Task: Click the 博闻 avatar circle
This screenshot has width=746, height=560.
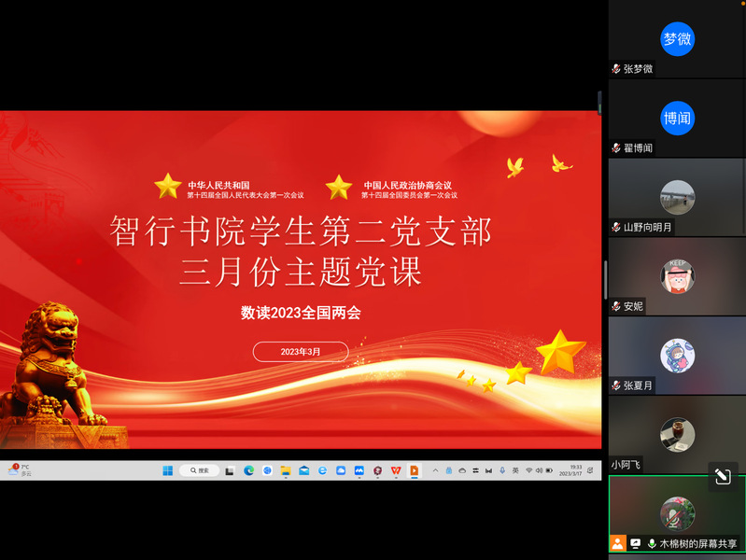Action: coord(677,119)
